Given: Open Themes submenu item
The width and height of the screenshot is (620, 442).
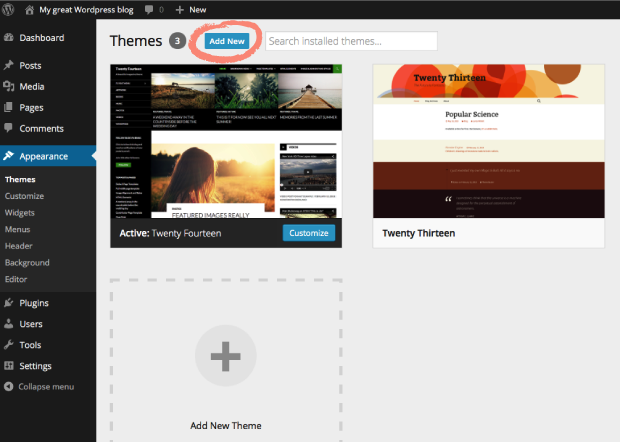Looking at the screenshot, I should point(20,179).
